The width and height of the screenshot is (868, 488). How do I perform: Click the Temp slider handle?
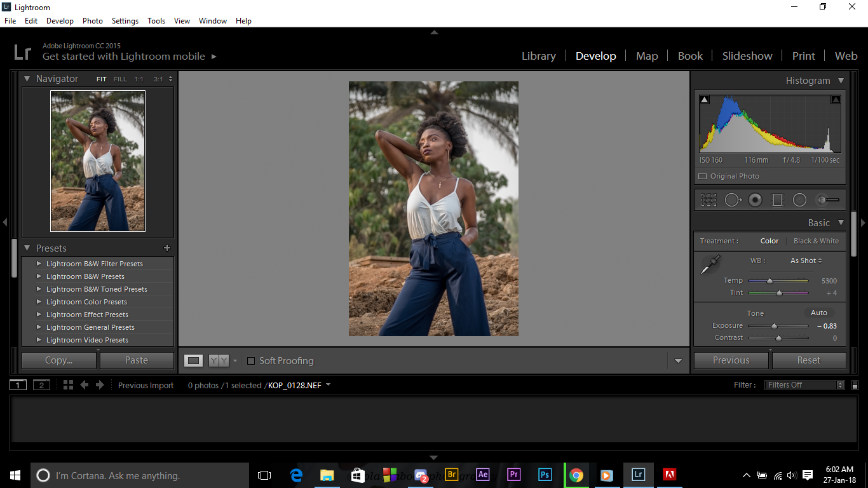pos(770,280)
